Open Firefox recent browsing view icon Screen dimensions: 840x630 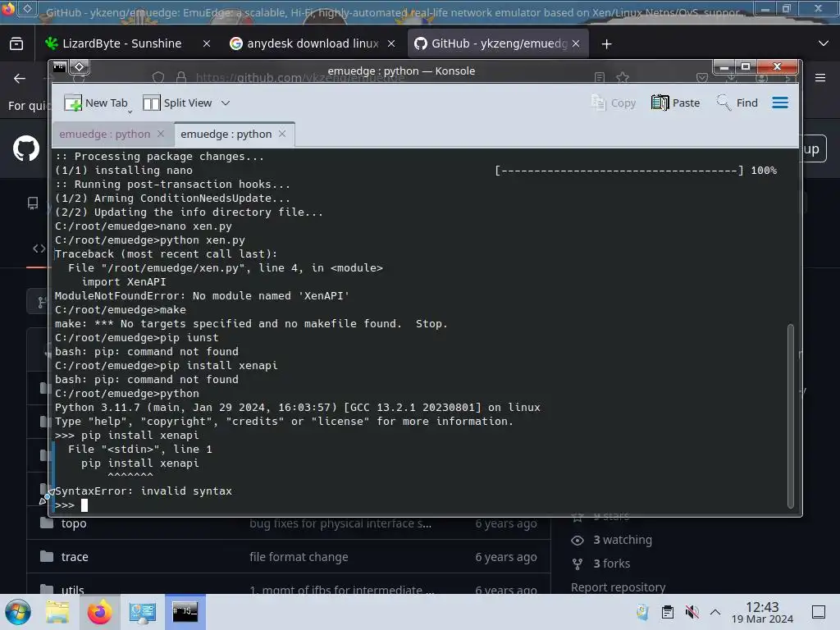tap(16, 43)
